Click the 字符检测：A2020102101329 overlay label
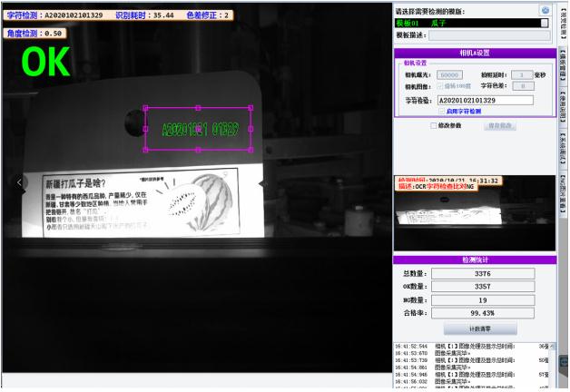The image size is (570, 392). (54, 15)
